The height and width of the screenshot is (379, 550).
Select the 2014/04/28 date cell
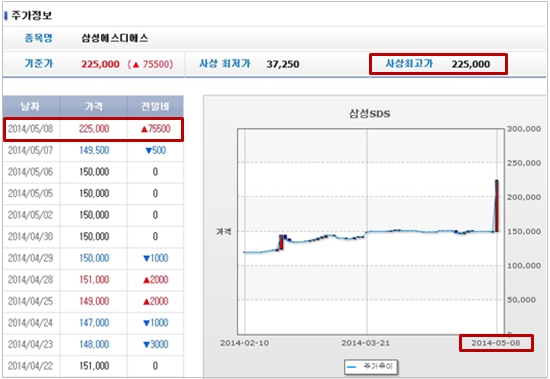click(31, 280)
